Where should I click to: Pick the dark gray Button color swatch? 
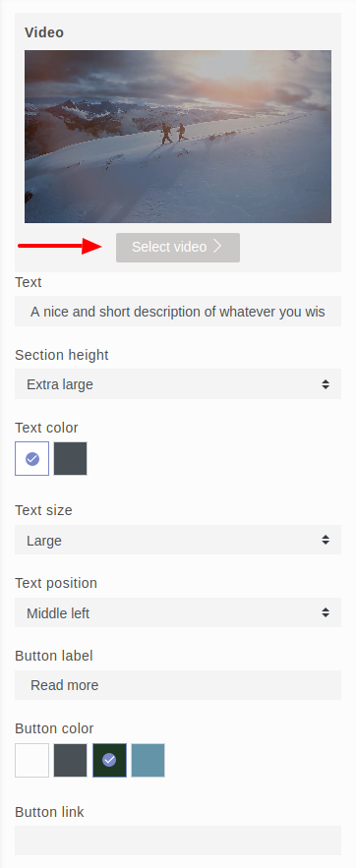pos(70,760)
